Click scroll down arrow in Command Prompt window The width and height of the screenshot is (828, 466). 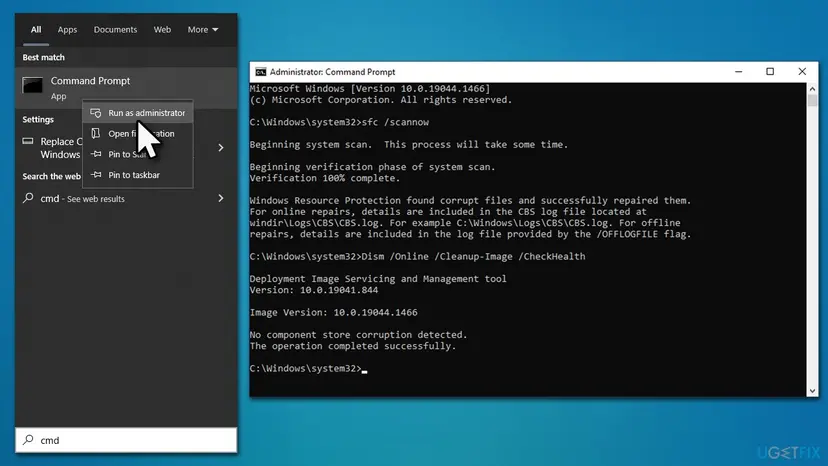click(812, 391)
